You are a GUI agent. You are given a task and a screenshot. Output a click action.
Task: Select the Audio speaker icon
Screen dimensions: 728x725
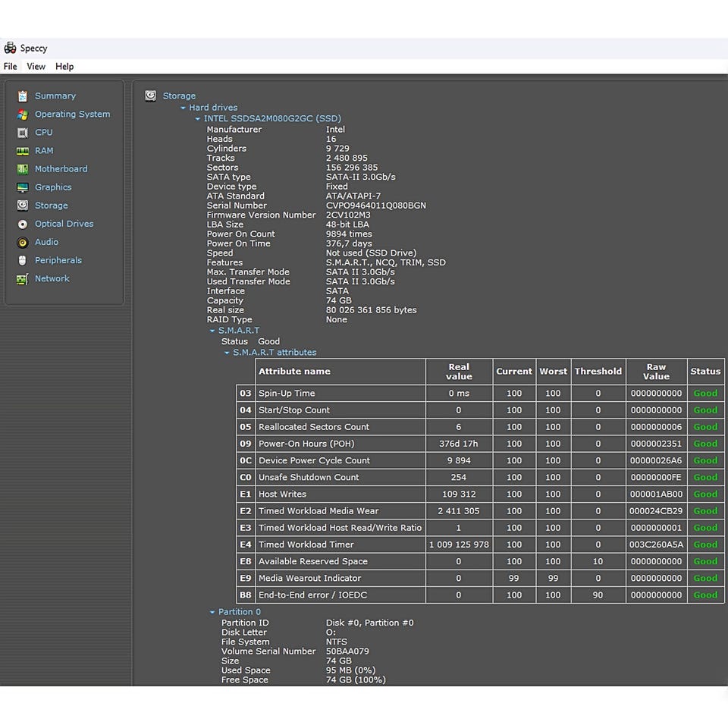[23, 242]
